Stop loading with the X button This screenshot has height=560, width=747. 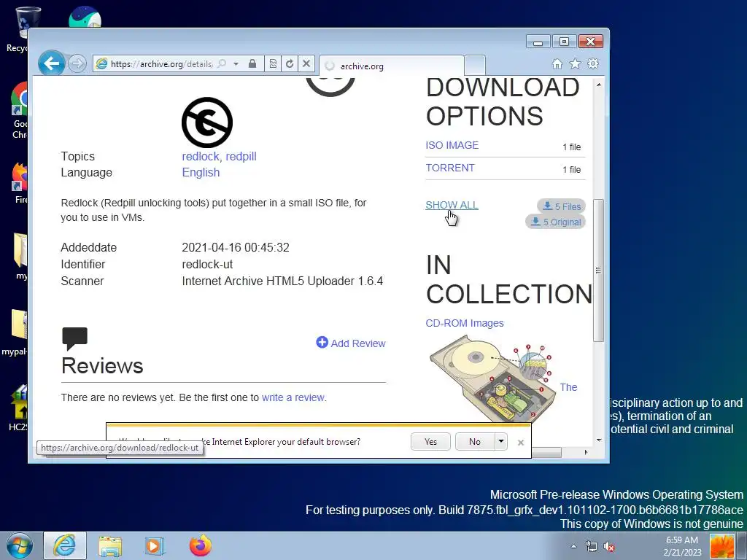tap(306, 63)
